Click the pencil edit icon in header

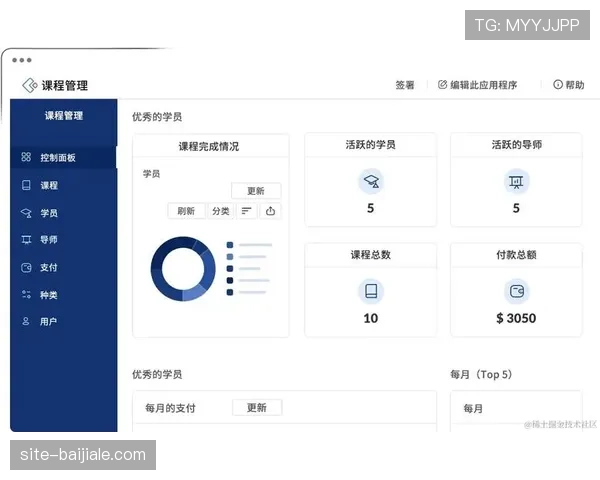[x=442, y=85]
